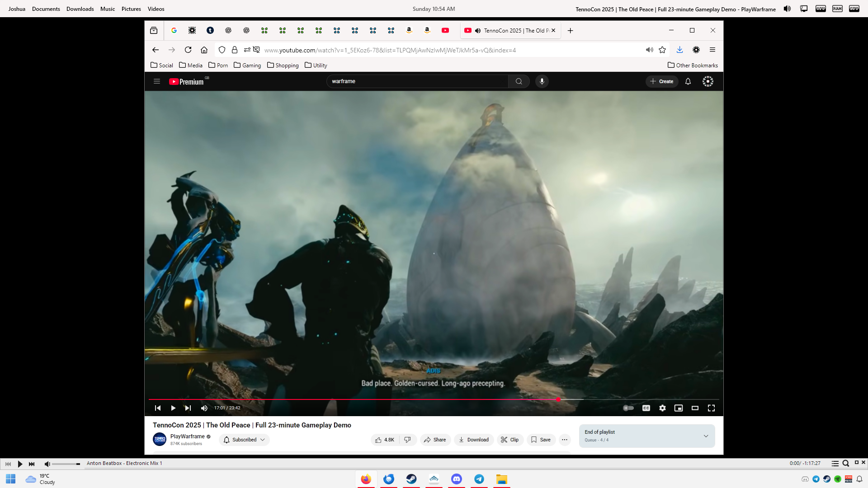Open the tracking protection shield icon

222,50
